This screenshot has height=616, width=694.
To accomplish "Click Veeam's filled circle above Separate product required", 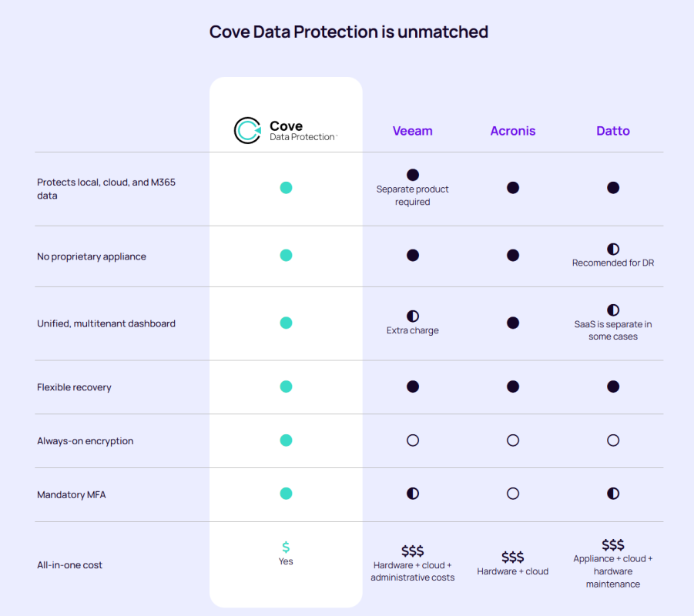I will click(413, 175).
